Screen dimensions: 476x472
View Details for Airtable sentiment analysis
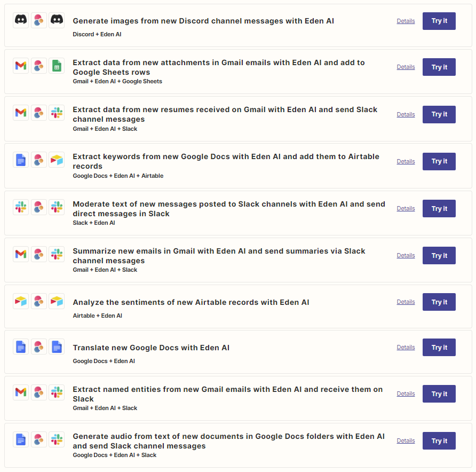pyautogui.click(x=406, y=302)
